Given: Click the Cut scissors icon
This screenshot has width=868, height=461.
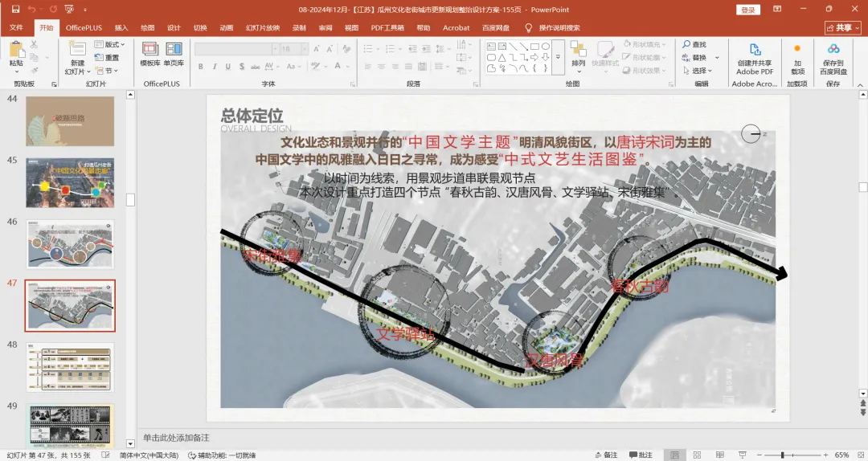Looking at the screenshot, I should pos(35,44).
